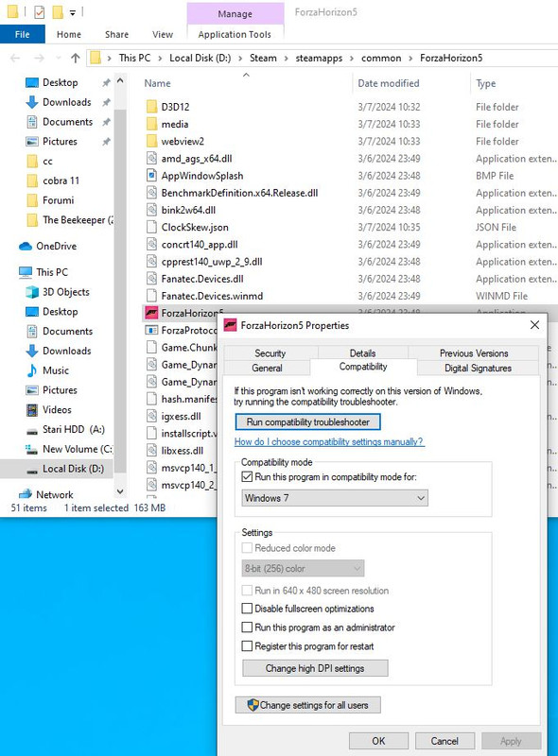The image size is (558, 756).
Task: Open the Application Tools ribbon tab
Action: pyautogui.click(x=235, y=34)
